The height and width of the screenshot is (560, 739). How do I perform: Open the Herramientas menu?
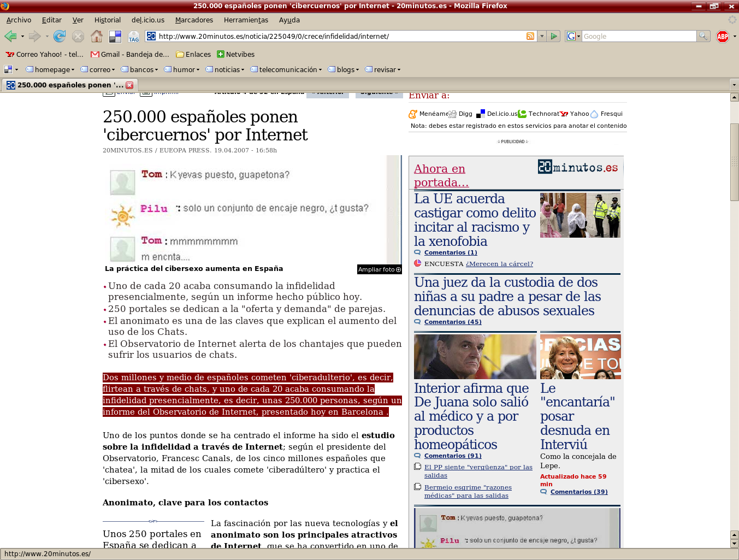click(246, 20)
